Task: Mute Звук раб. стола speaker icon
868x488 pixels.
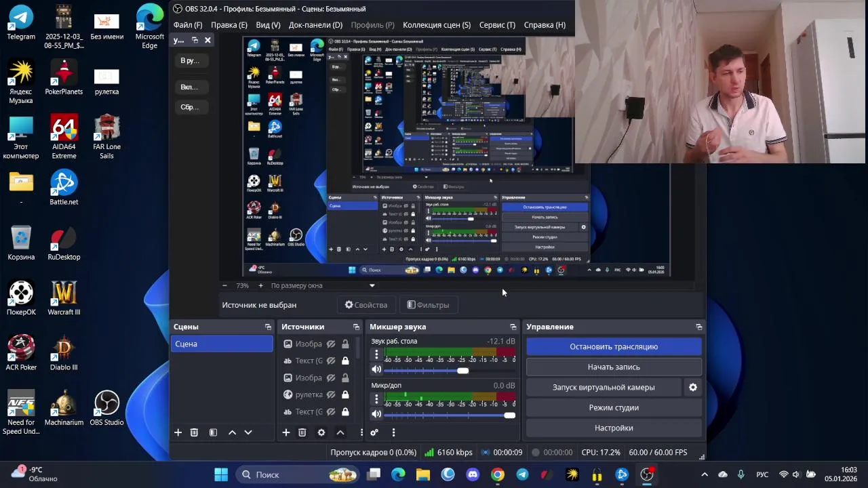Action: click(x=376, y=369)
